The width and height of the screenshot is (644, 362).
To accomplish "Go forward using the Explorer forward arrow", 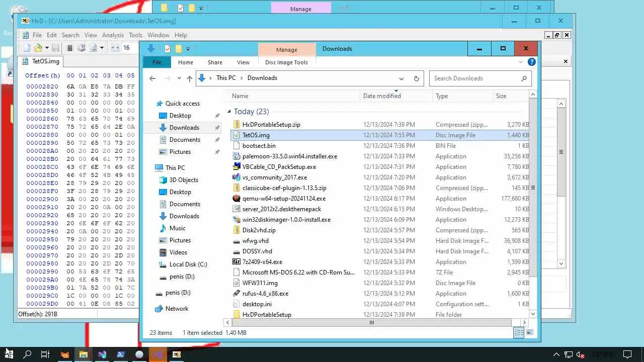I will coord(168,78).
